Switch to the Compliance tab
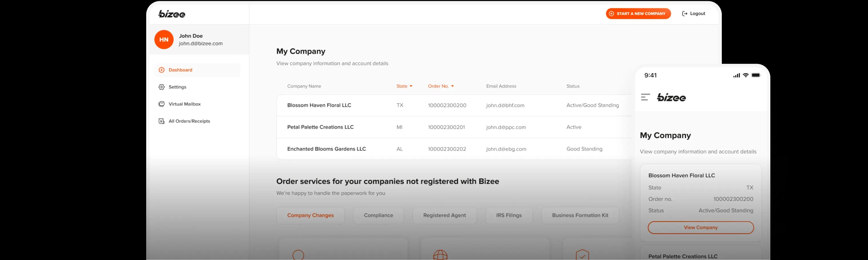The image size is (868, 260). point(378,215)
